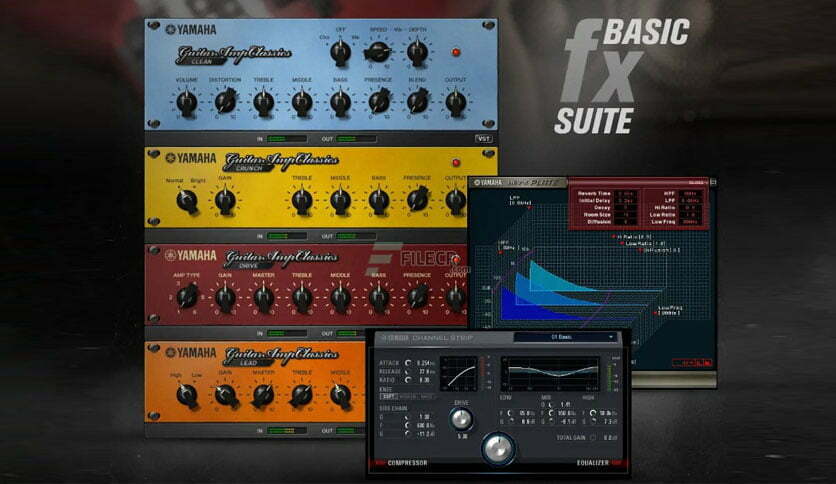Image resolution: width=836 pixels, height=484 pixels.
Task: Click the Presence knob on the Crunch amp
Action: 417,200
